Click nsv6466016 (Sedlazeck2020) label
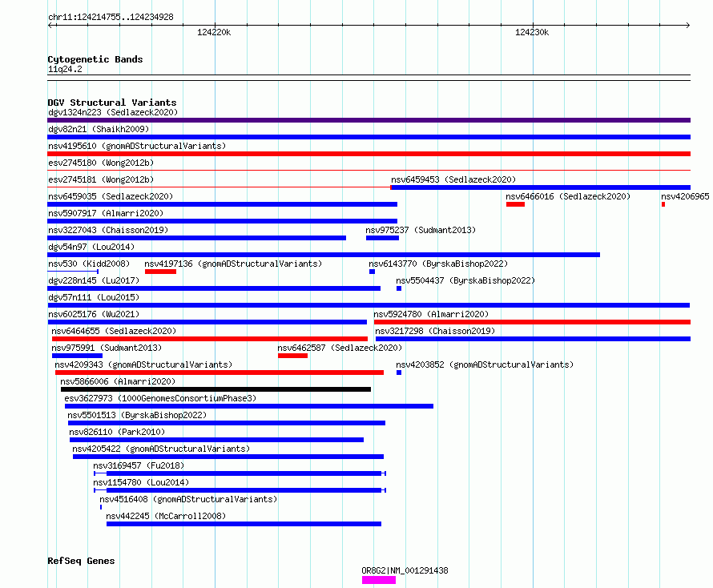713x588 pixels. 568,196
